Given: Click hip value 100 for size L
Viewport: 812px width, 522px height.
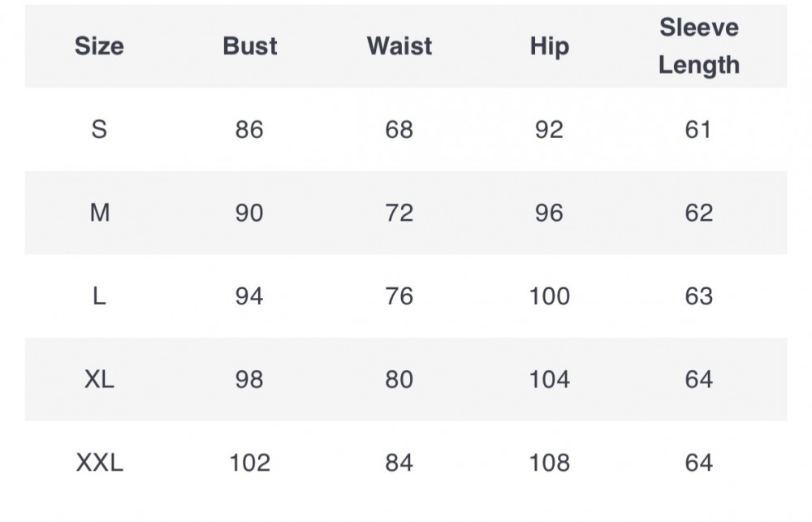Looking at the screenshot, I should 549,296.
